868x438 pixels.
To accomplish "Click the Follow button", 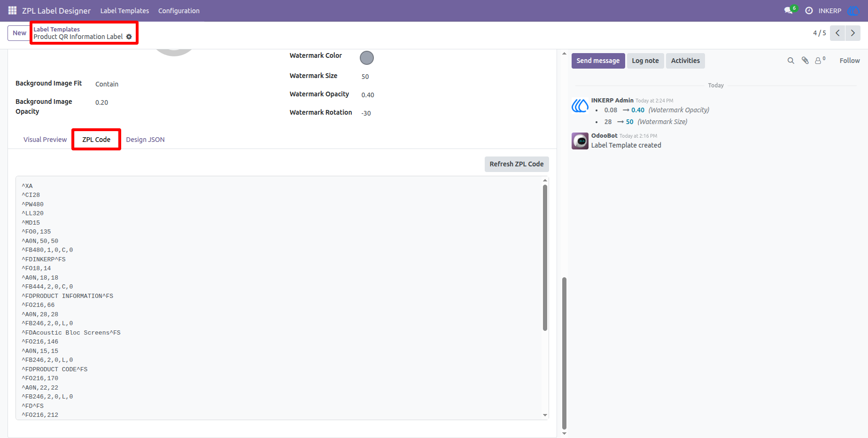I will pyautogui.click(x=850, y=61).
